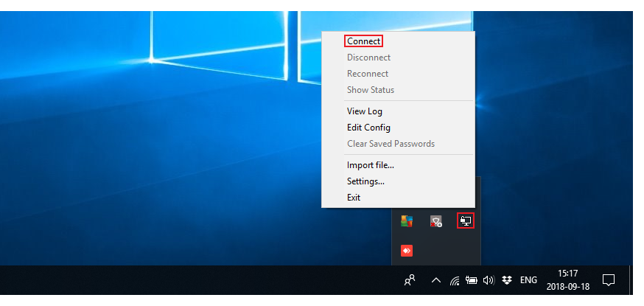
Task: Open Settings... from the context menu
Action: [365, 181]
